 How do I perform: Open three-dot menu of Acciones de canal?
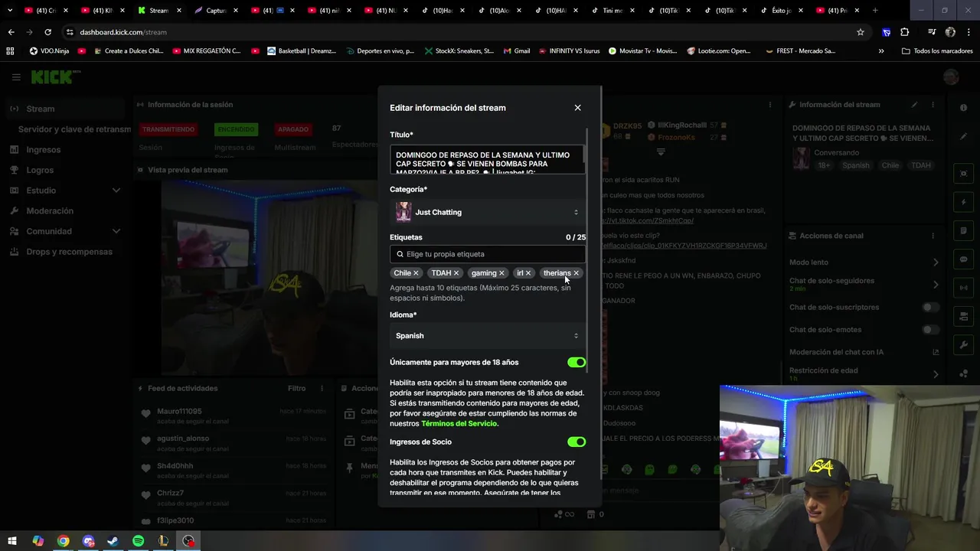[x=933, y=236]
